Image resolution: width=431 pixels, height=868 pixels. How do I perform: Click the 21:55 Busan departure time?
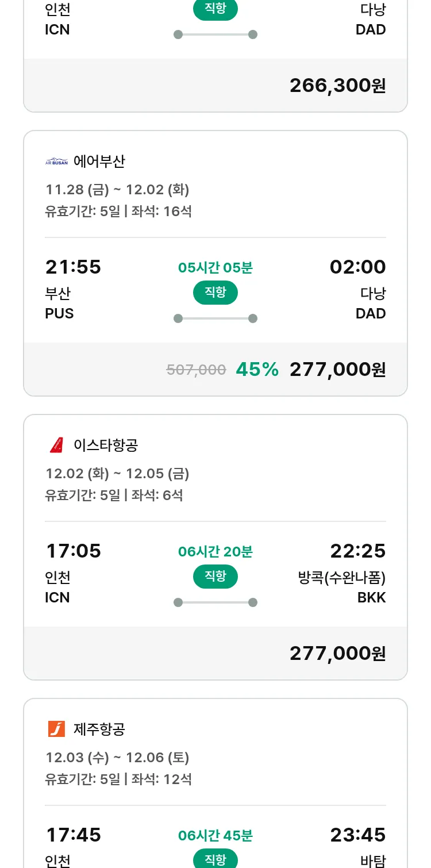pyautogui.click(x=73, y=267)
